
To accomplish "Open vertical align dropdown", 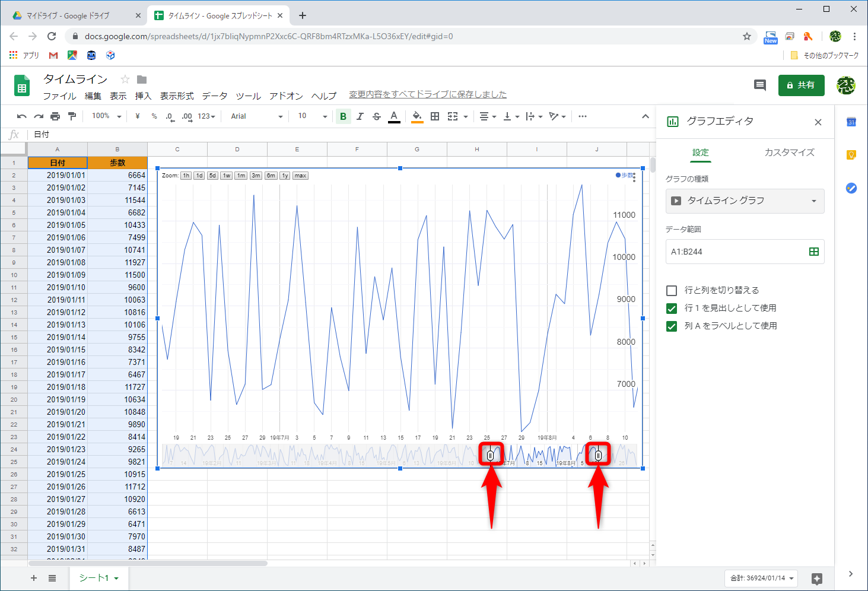I will [x=511, y=116].
